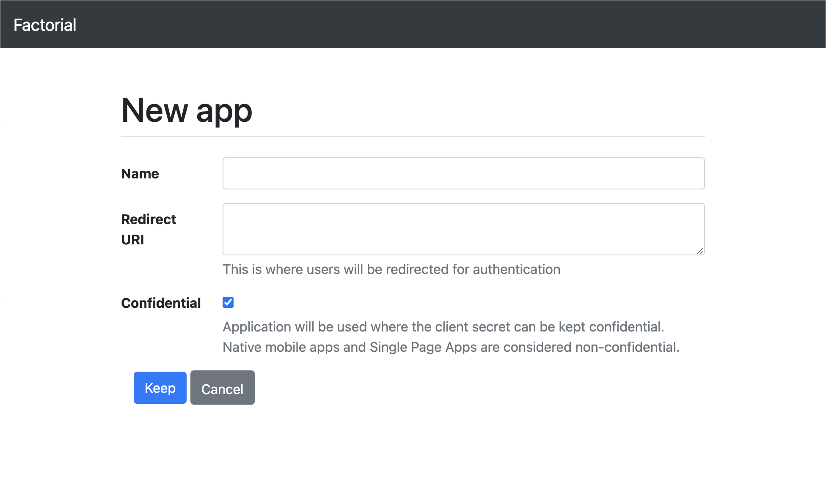Image resolution: width=826 pixels, height=504 pixels.
Task: Click the Confidential label to toggle it
Action: (x=161, y=303)
